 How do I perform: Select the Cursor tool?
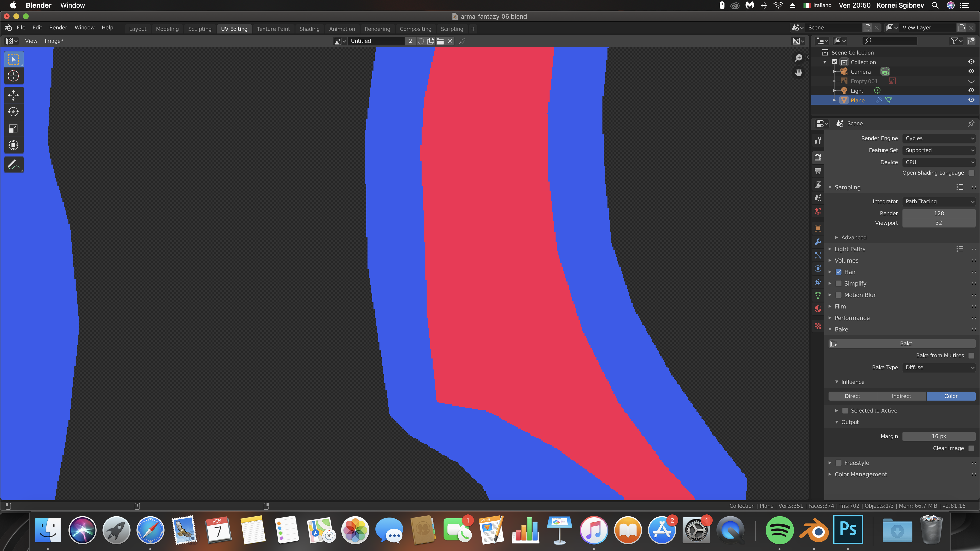[13, 76]
